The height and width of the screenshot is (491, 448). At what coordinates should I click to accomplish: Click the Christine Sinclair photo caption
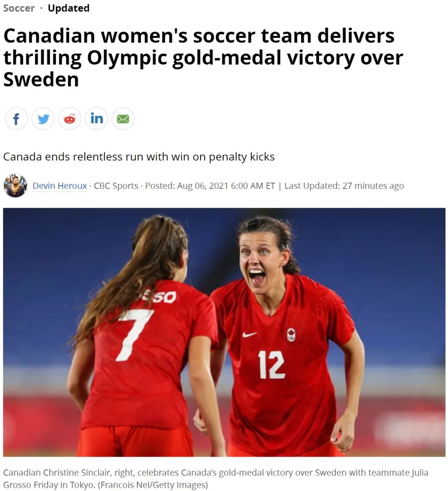(216, 479)
